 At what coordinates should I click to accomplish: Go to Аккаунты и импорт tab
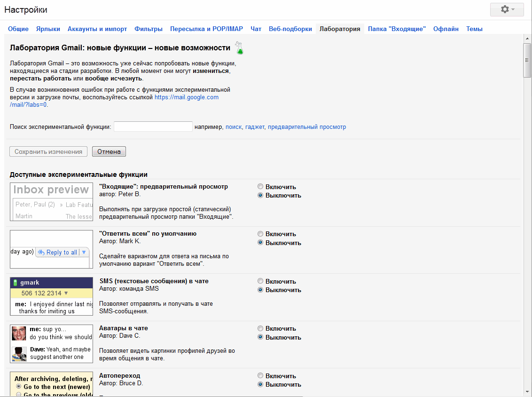tap(97, 29)
